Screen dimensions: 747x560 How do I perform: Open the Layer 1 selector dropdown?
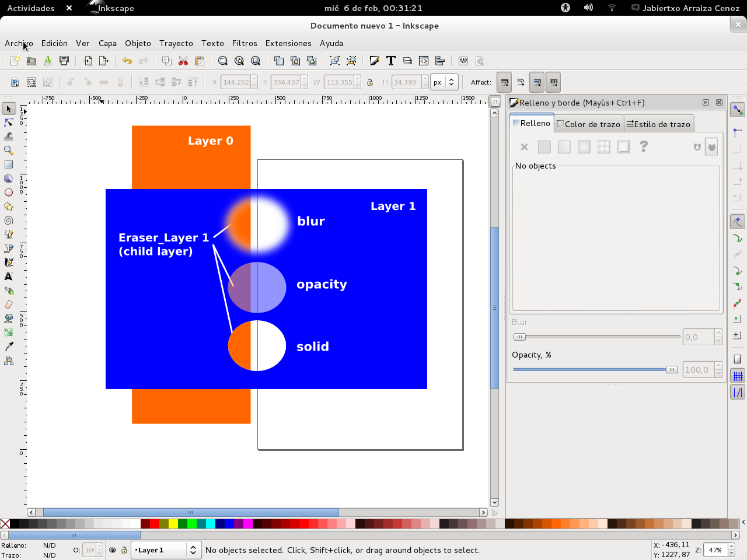[x=193, y=550]
